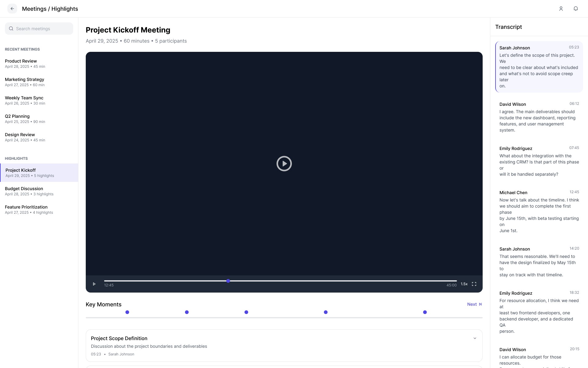Select the fifth key moment marker

(x=425, y=312)
